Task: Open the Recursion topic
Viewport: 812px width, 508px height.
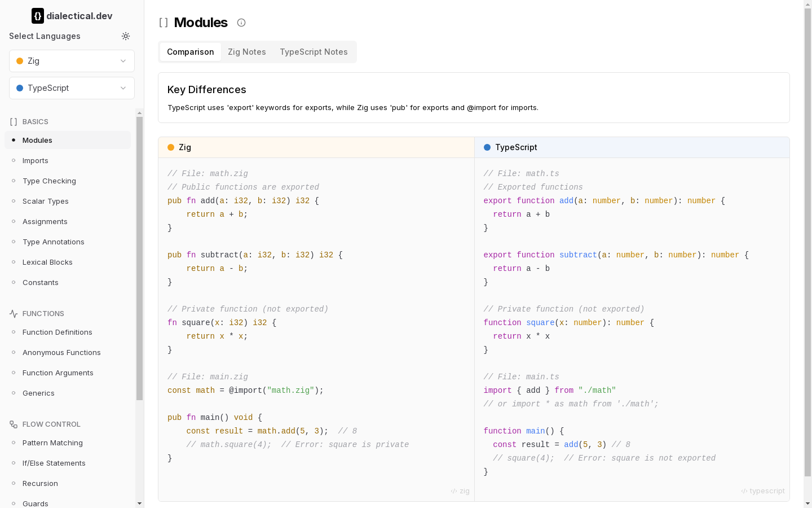Action: [68, 483]
